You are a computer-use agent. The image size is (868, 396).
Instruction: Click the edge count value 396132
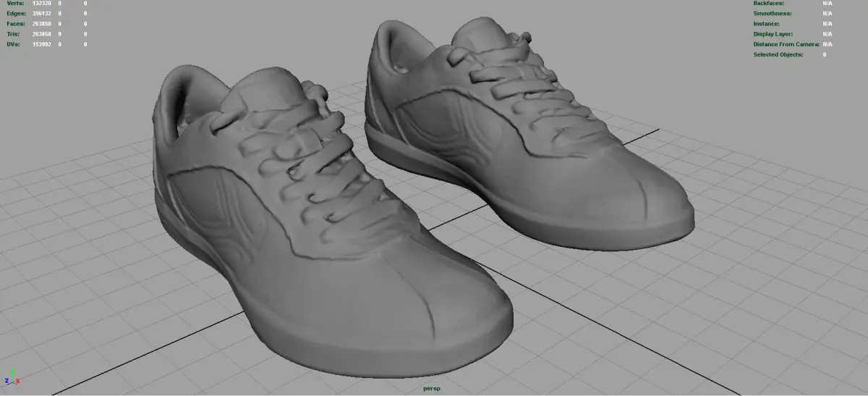pos(42,13)
